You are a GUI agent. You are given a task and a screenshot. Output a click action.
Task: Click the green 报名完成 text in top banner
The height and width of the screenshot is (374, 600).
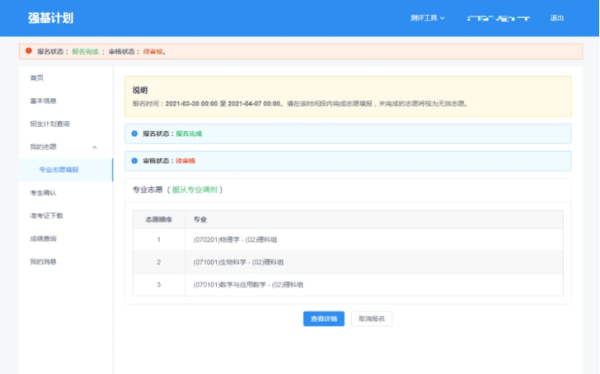point(85,51)
